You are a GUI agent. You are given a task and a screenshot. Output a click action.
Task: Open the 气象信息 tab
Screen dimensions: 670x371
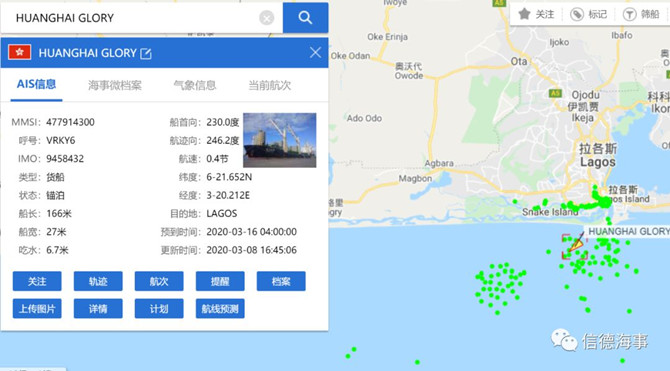194,85
